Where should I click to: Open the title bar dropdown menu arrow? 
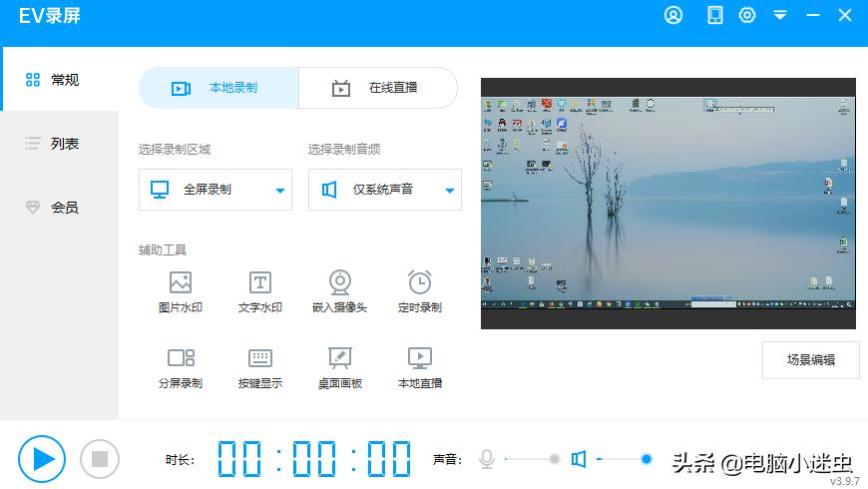point(780,15)
